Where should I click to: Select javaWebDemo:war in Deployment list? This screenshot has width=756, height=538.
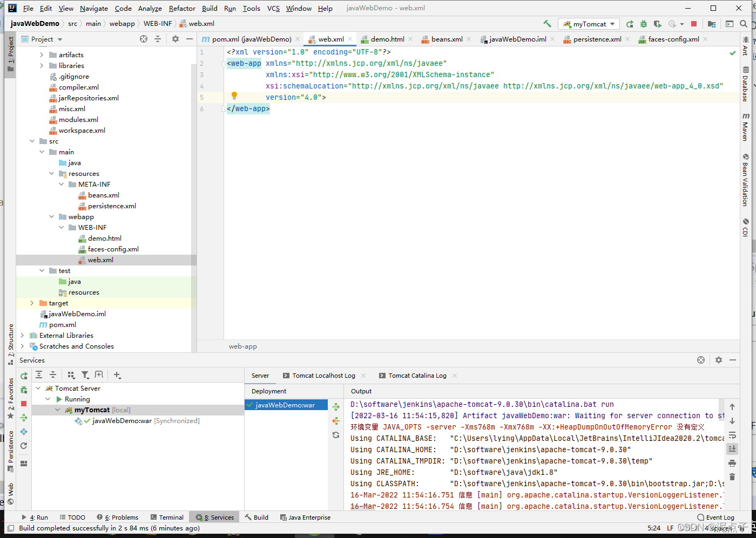point(286,405)
